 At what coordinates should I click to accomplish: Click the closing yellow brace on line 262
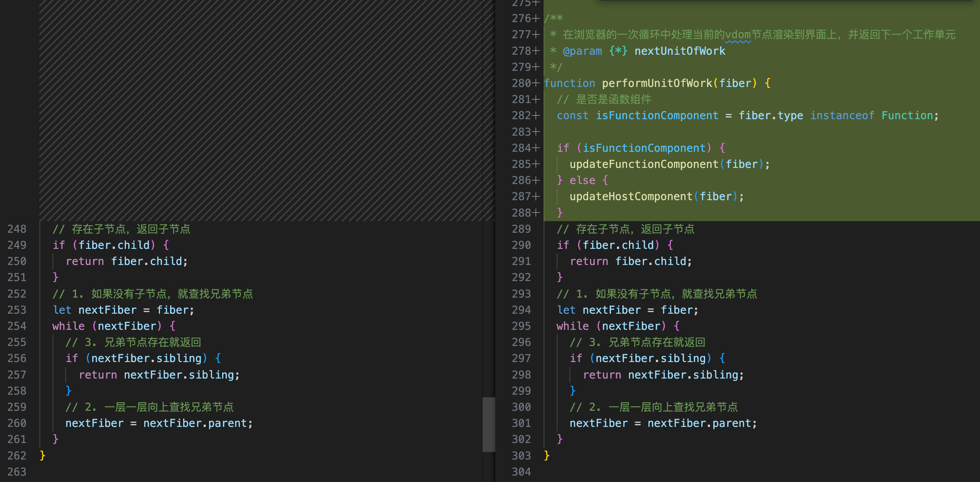(43, 455)
